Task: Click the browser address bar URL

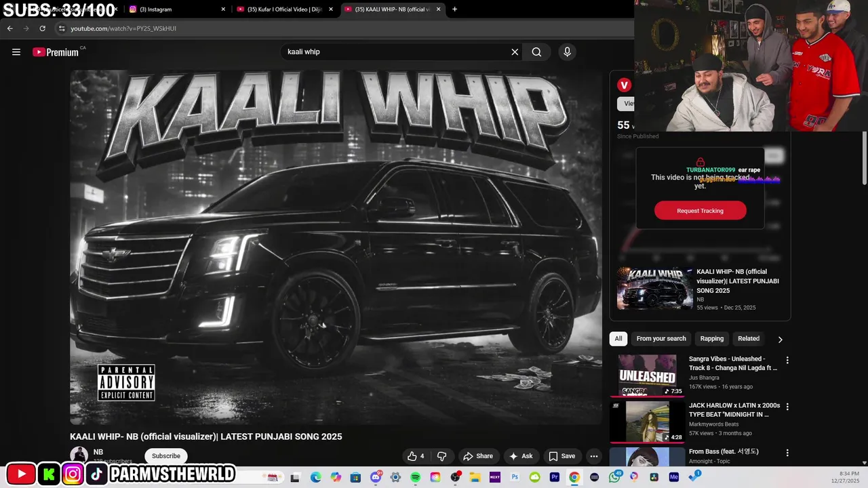Action: pos(123,28)
